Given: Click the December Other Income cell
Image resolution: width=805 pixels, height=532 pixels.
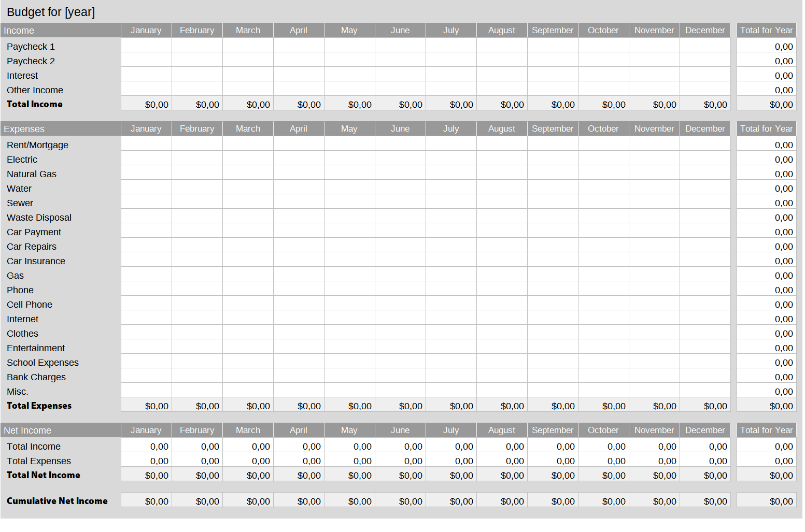Looking at the screenshot, I should pyautogui.click(x=705, y=90).
